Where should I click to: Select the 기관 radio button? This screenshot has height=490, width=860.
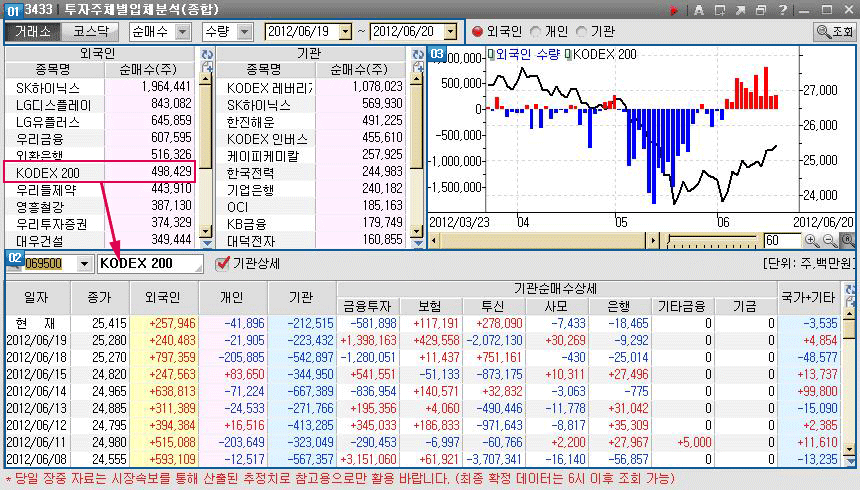tap(582, 31)
